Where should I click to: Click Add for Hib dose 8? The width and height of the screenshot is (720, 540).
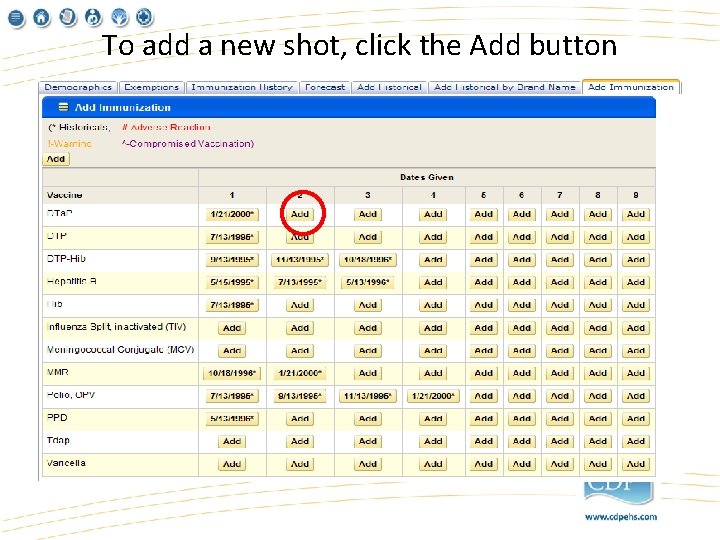[x=598, y=305]
